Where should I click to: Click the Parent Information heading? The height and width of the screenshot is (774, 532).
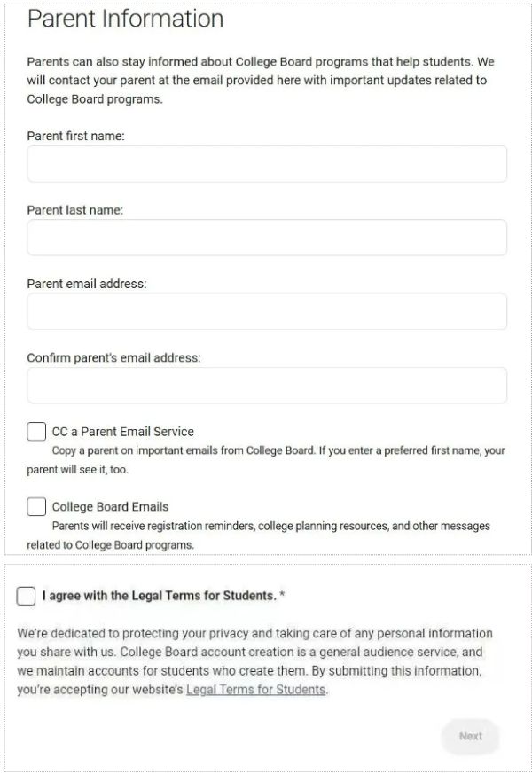[x=125, y=19]
